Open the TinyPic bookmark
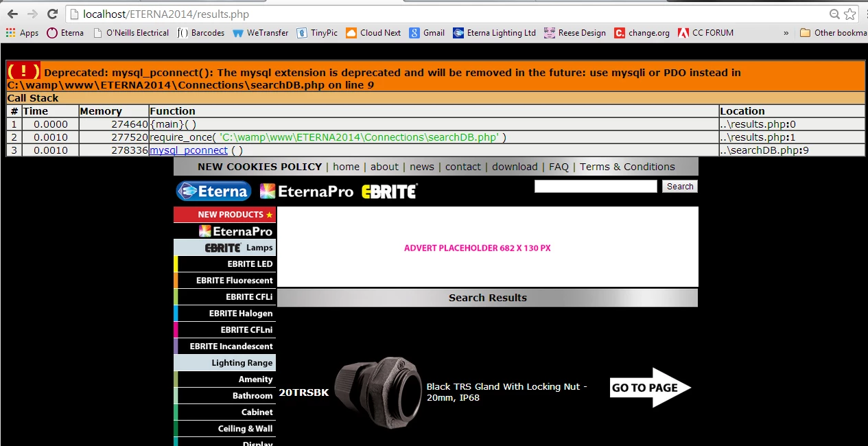 (x=317, y=33)
